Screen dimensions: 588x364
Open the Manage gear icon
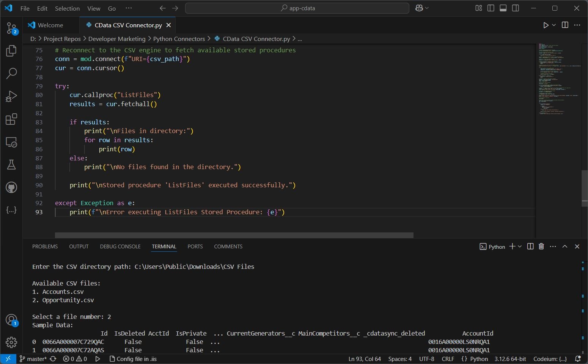coord(11,342)
